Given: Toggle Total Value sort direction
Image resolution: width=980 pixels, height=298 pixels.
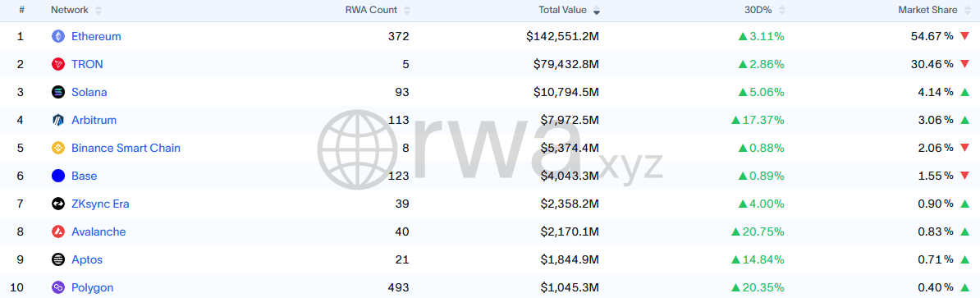Looking at the screenshot, I should tap(596, 10).
